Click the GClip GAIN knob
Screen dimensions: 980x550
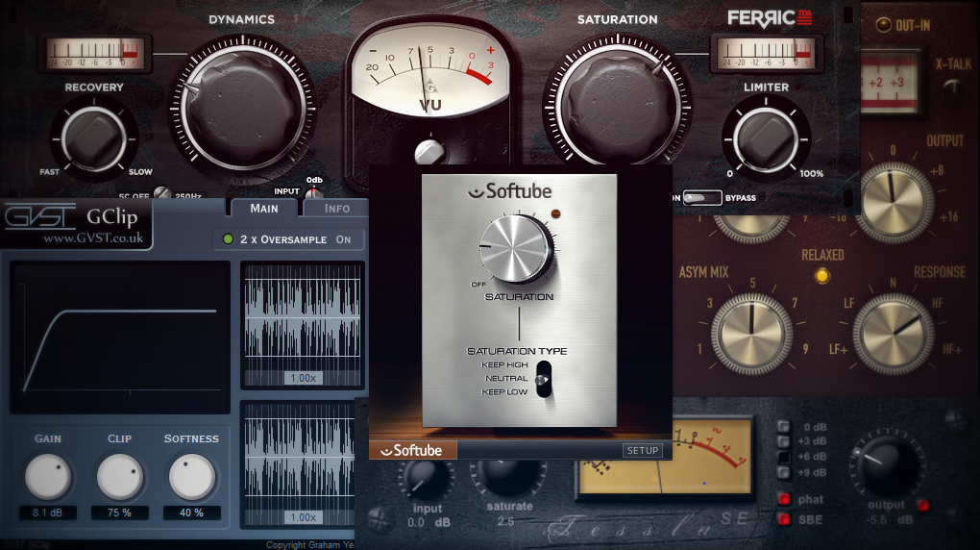(47, 478)
